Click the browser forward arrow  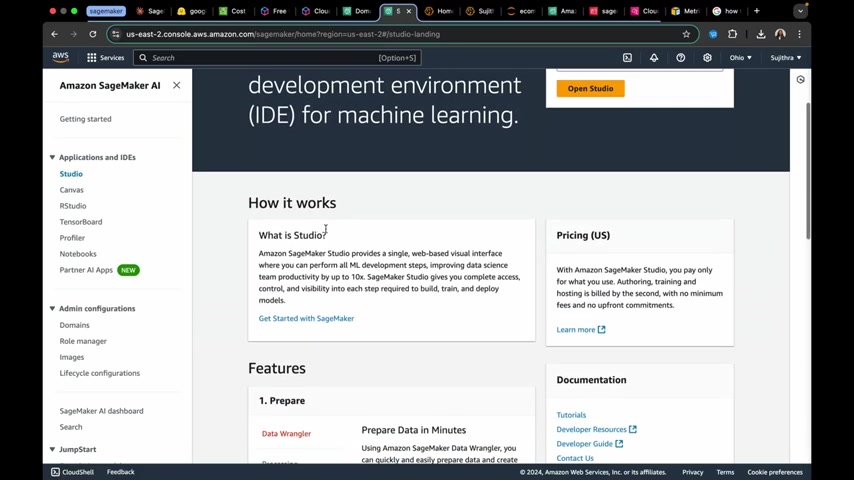pyautogui.click(x=74, y=34)
